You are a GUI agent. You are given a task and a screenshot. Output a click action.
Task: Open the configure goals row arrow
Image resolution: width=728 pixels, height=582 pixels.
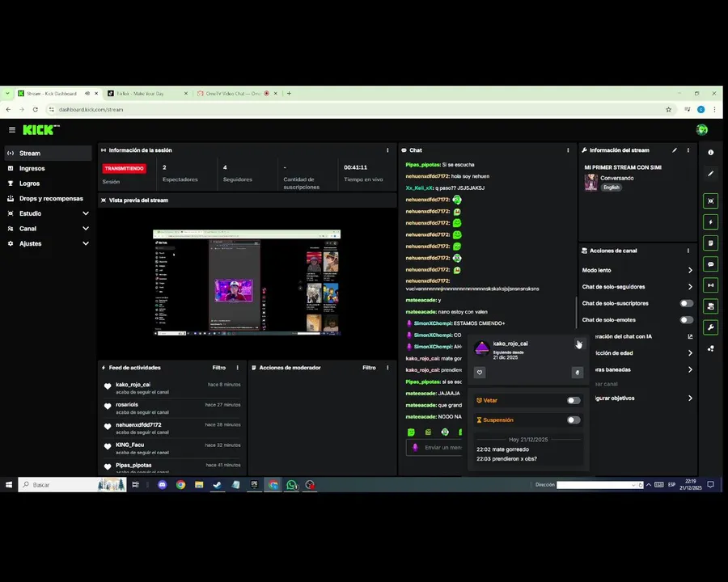coord(690,399)
